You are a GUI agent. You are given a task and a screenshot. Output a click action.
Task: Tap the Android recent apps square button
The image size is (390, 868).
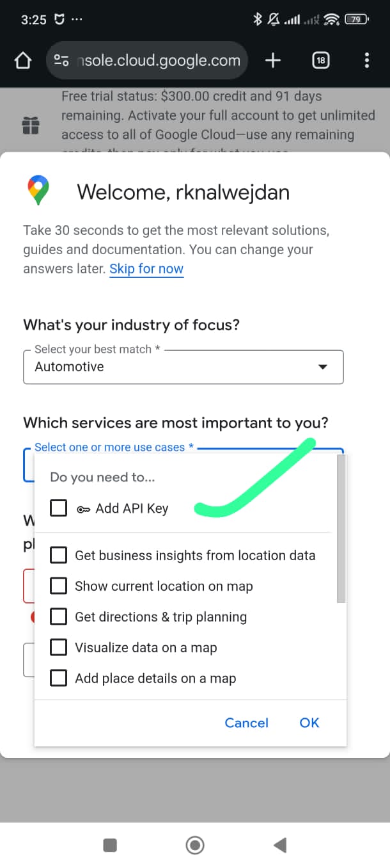tap(110, 846)
